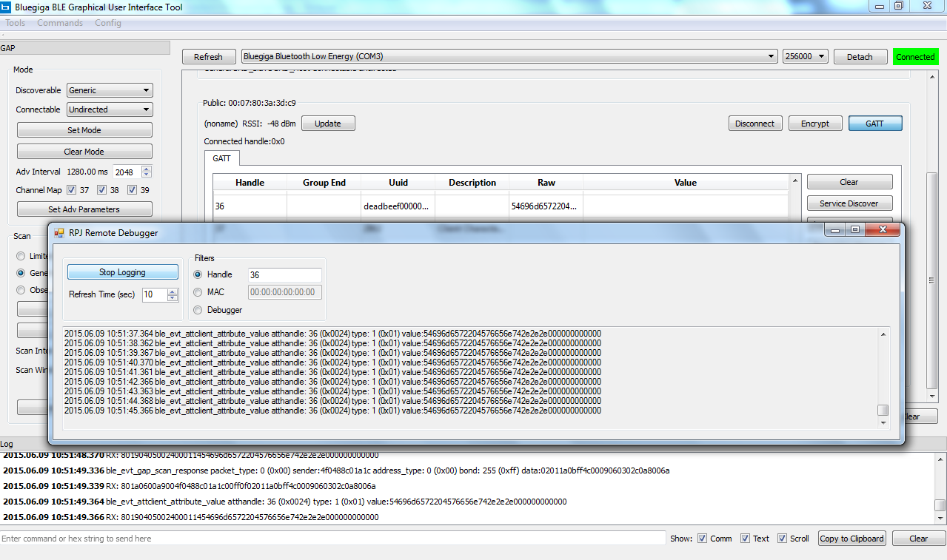This screenshot has width=947, height=560.
Task: Open the Commands menu
Action: click(60, 23)
